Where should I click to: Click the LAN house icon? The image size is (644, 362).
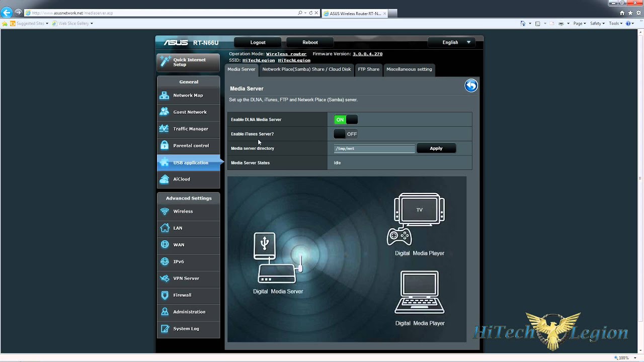tap(165, 228)
